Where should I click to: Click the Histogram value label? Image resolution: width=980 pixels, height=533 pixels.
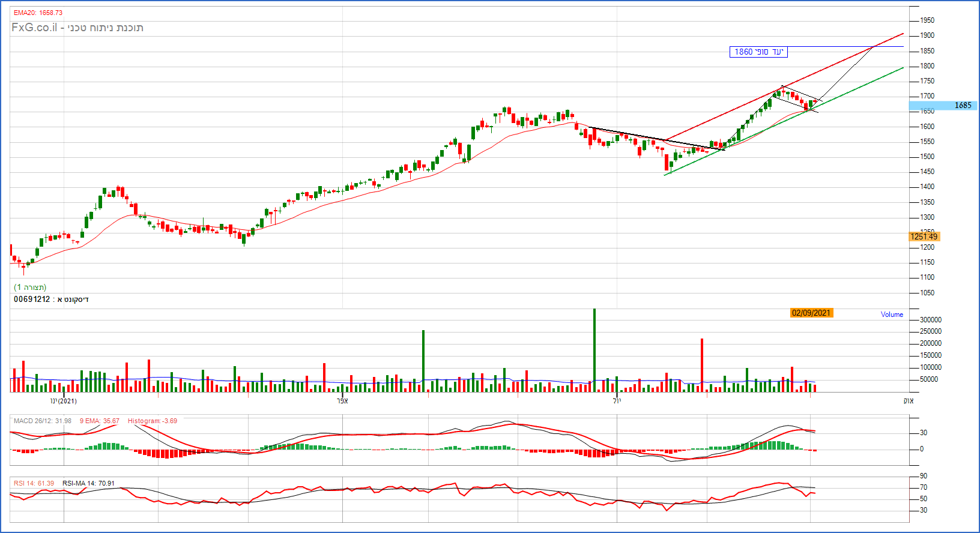coord(152,421)
